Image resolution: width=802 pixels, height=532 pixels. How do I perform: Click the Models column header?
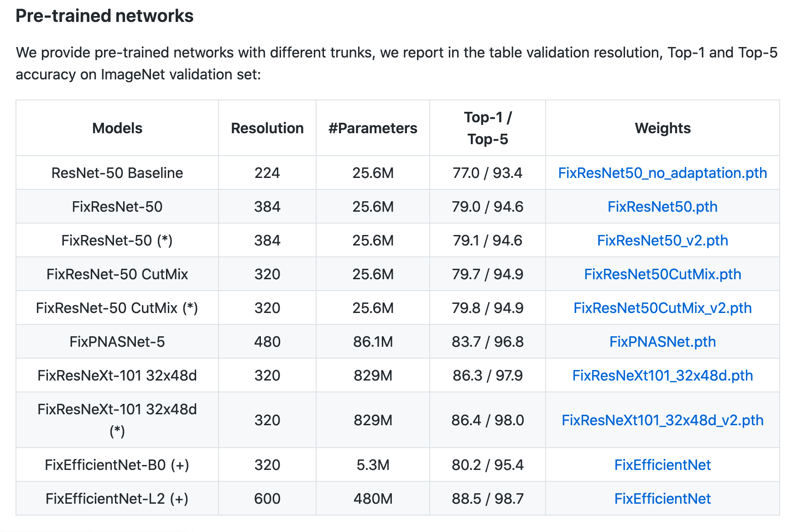(117, 128)
